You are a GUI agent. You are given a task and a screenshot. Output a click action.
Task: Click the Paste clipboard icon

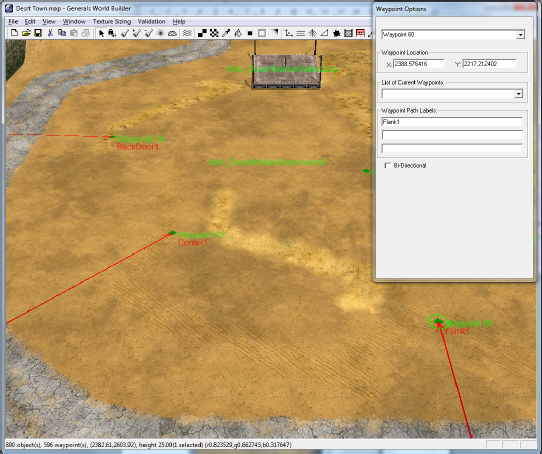74,33
